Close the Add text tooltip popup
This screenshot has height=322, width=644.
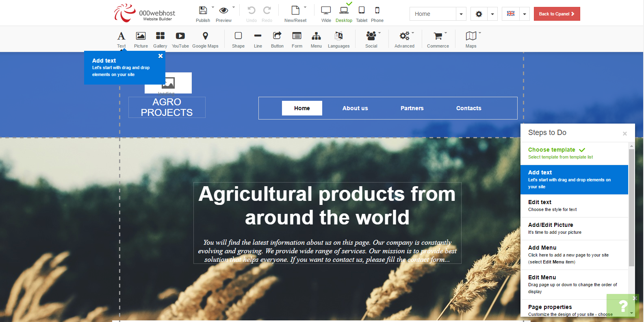click(160, 56)
